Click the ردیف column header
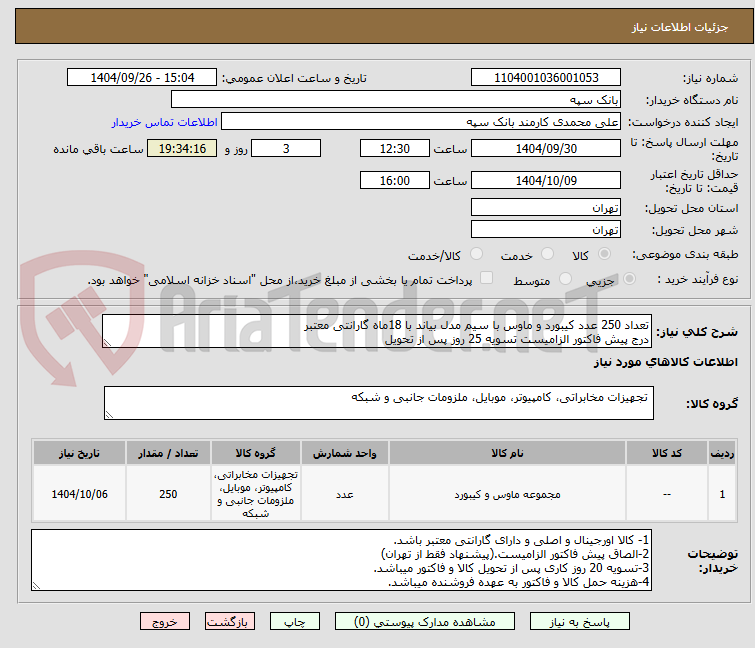 pos(722,453)
